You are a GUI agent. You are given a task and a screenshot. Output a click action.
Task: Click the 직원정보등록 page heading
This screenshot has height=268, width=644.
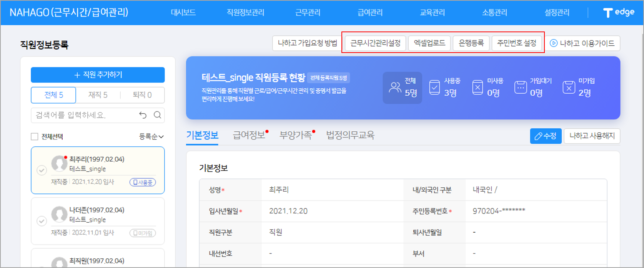coord(44,45)
